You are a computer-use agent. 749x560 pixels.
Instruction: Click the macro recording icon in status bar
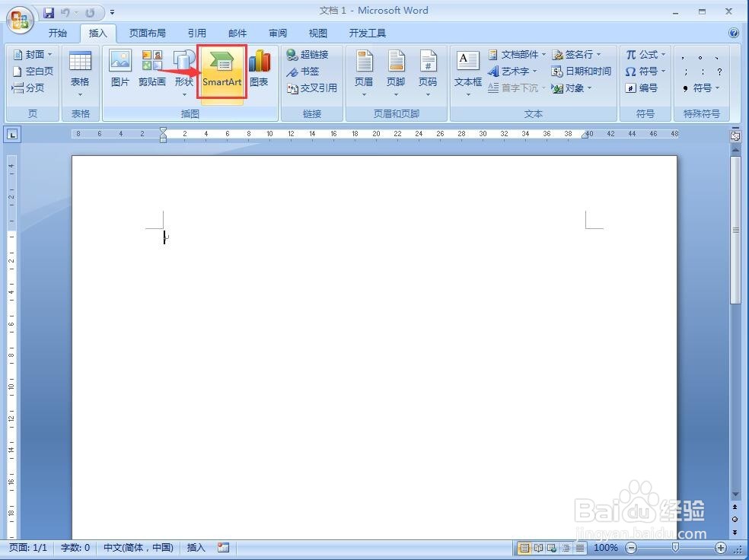223,548
